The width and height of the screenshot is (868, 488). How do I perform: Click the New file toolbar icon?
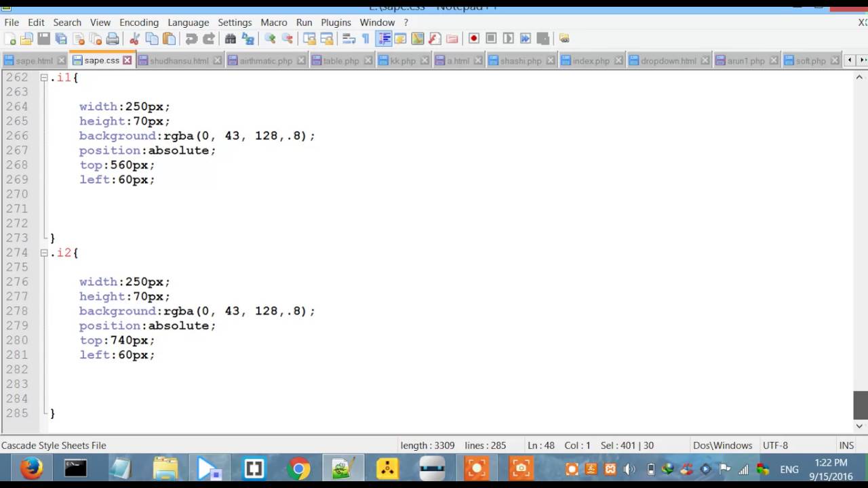pyautogui.click(x=10, y=39)
